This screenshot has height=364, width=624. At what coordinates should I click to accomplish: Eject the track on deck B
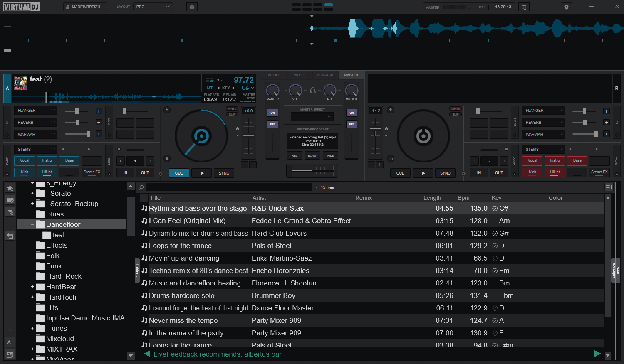390,110
